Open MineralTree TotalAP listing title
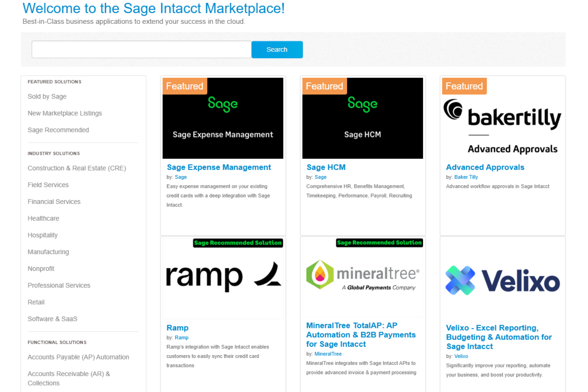 pyautogui.click(x=360, y=335)
